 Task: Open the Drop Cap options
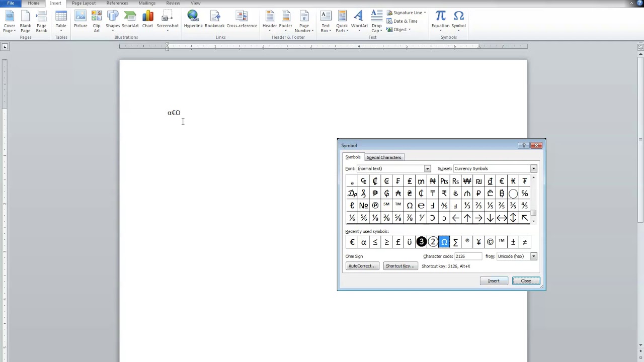point(377,22)
